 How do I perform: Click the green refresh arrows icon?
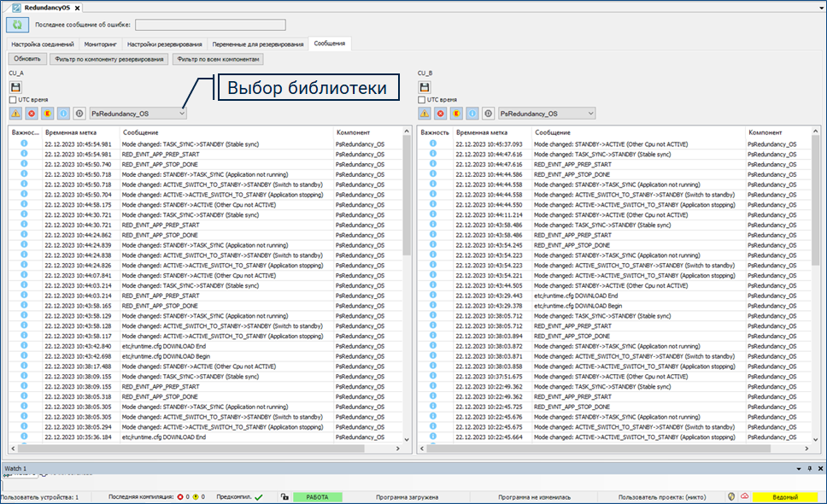[x=18, y=25]
